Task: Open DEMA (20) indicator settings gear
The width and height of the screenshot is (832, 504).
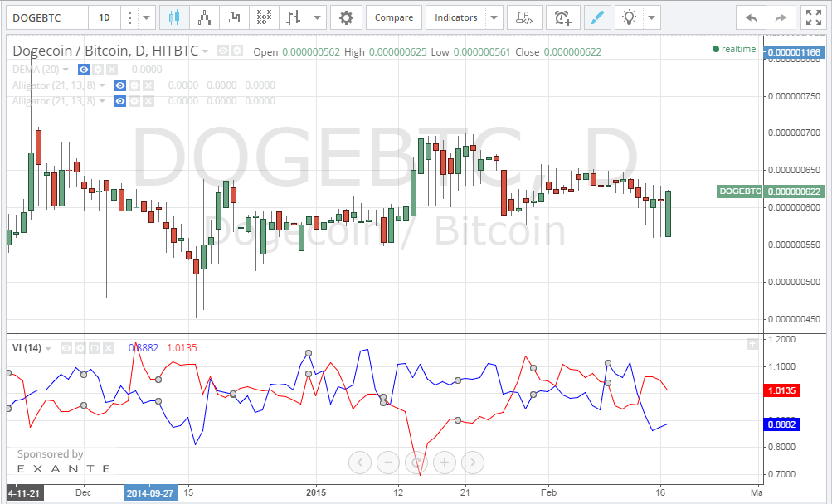Action: click(97, 70)
